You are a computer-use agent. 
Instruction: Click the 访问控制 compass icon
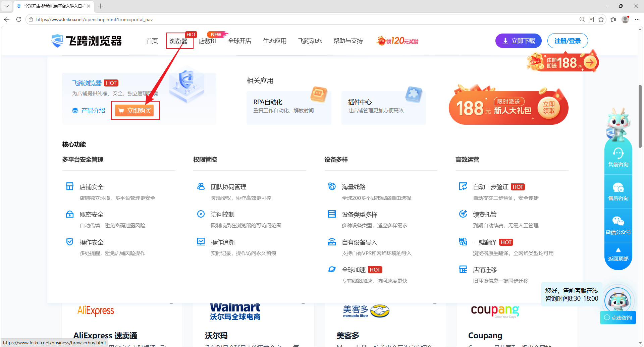coord(201,214)
